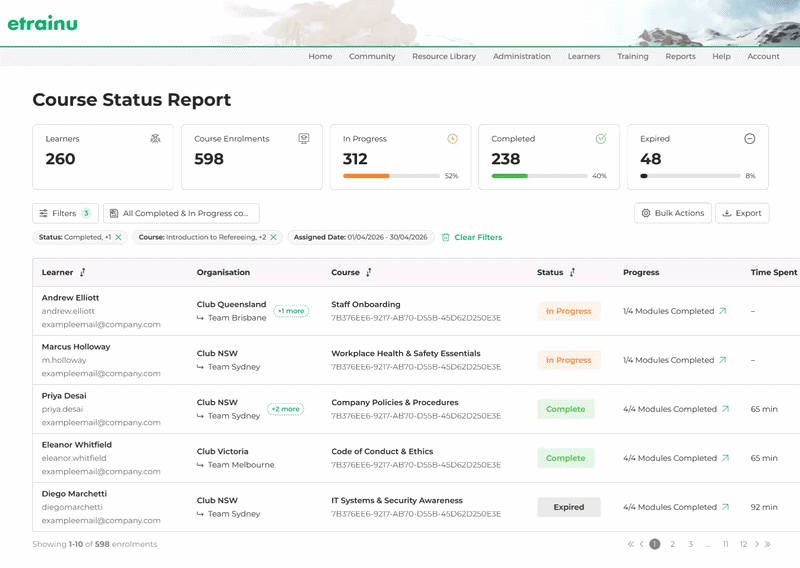
Task: Open Andrew Elliott's module progress arrow
Action: click(722, 311)
